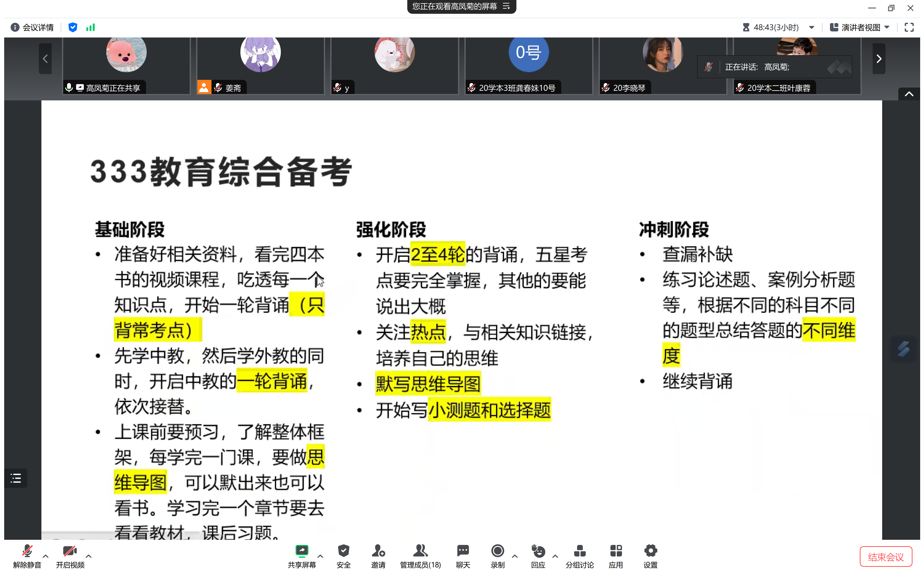Click the orange avatar icon beside 姜斋
The height and width of the screenshot is (577, 924).
204,87
